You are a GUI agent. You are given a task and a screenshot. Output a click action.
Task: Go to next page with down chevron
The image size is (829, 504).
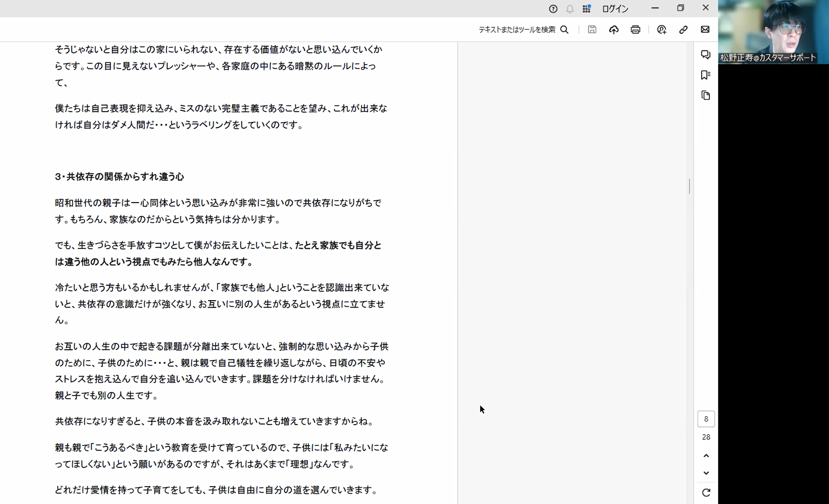[706, 473]
